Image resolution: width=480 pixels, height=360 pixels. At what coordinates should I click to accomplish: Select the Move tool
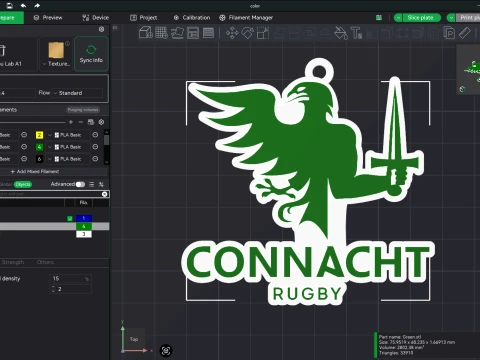[x=232, y=33]
